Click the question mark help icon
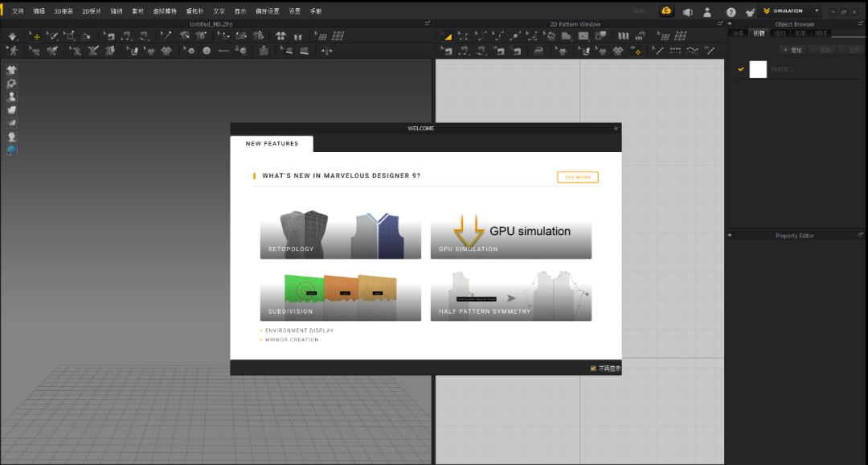The width and height of the screenshot is (868, 465). [x=731, y=12]
